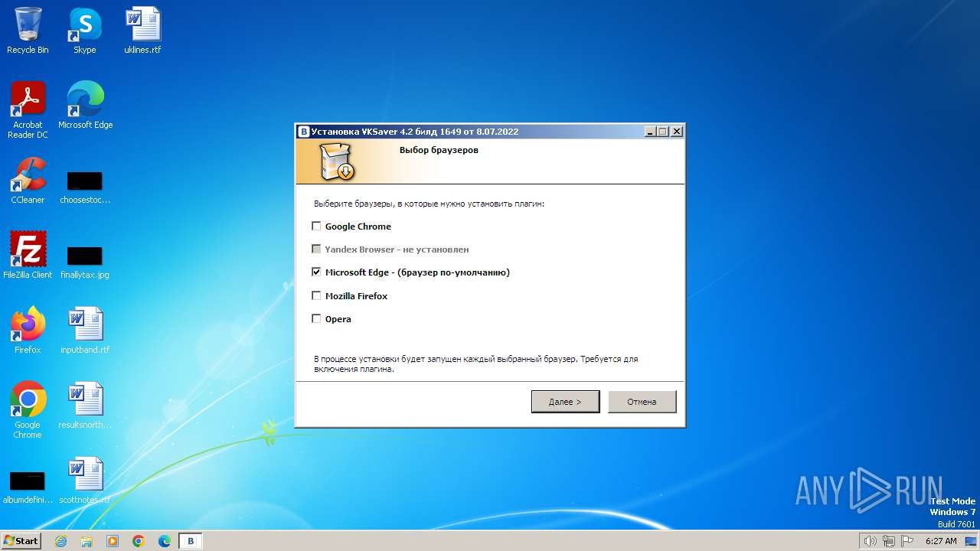Image resolution: width=980 pixels, height=551 pixels.
Task: Select the albumdefini... file icon
Action: pos(28,487)
